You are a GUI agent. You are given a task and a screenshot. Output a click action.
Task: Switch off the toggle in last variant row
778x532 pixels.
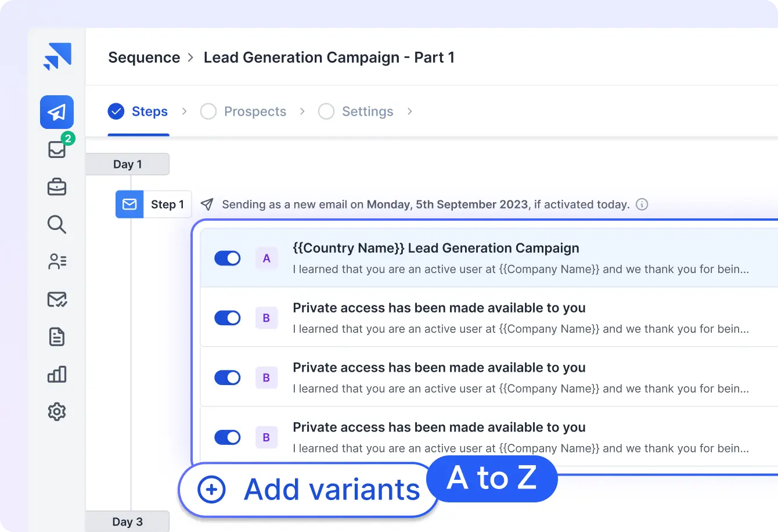[228, 437]
